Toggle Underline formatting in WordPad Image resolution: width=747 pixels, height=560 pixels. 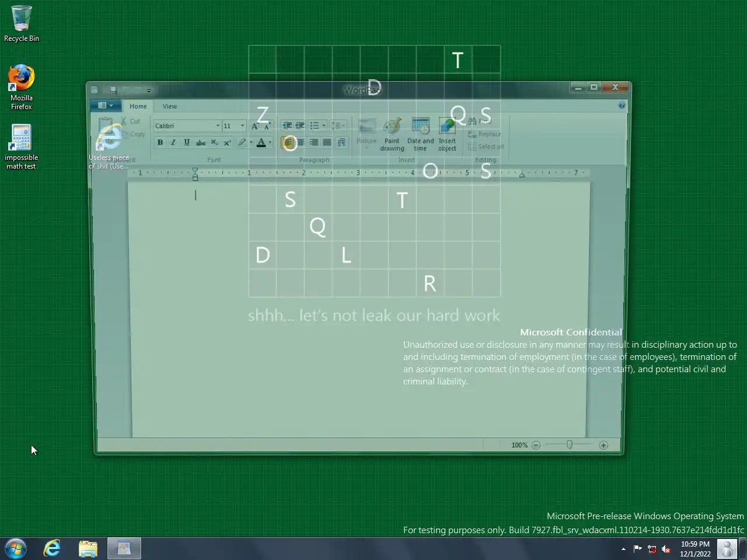pyautogui.click(x=187, y=142)
